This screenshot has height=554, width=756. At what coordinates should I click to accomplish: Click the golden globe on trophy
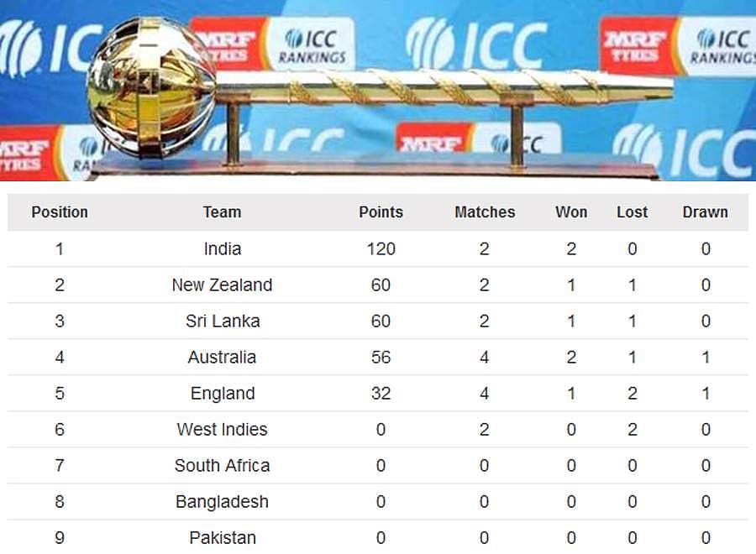pos(150,86)
